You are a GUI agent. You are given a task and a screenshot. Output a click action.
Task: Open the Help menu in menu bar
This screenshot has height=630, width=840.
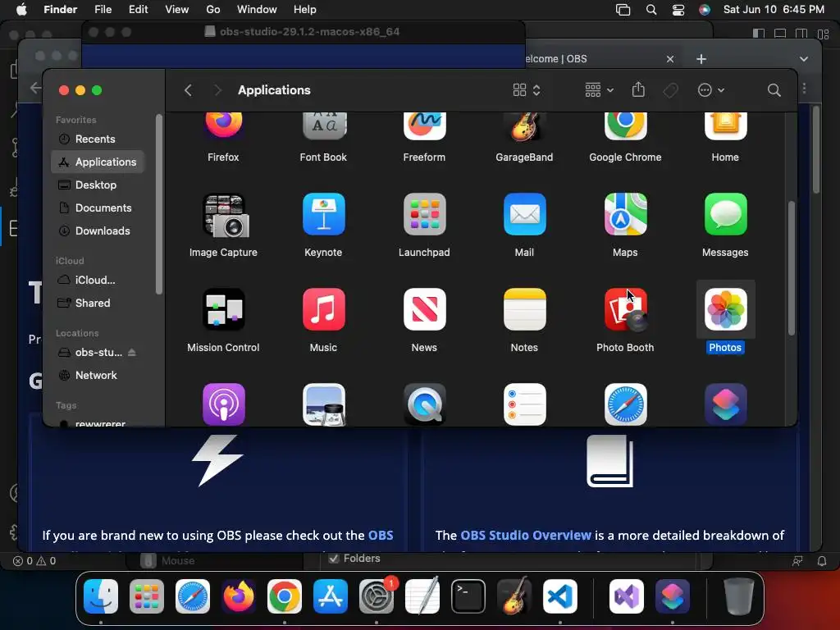pos(305,10)
